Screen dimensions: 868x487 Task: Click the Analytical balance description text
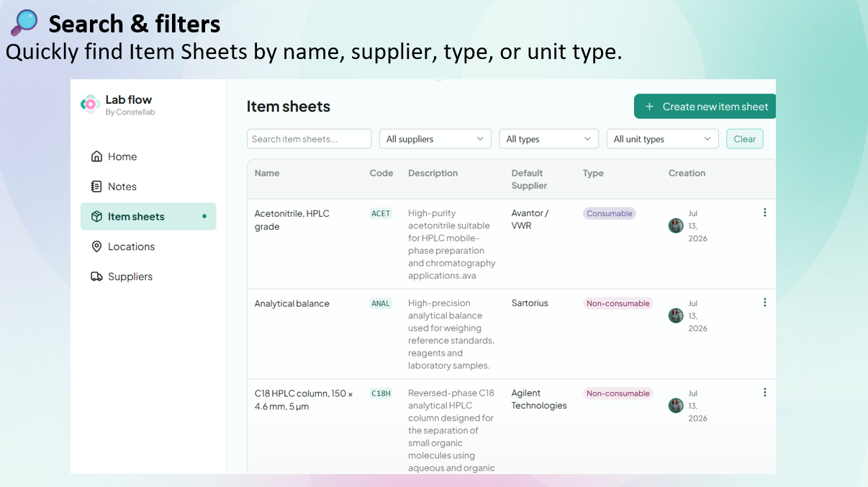[x=451, y=334]
